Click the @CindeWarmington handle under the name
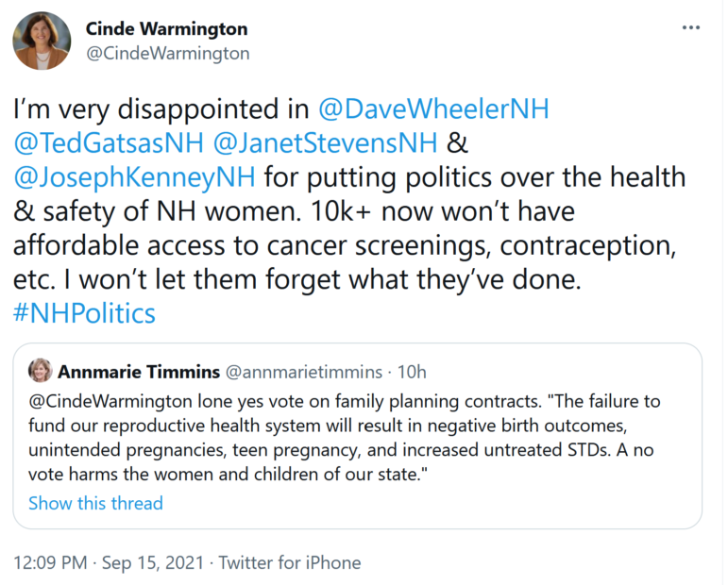 point(167,53)
